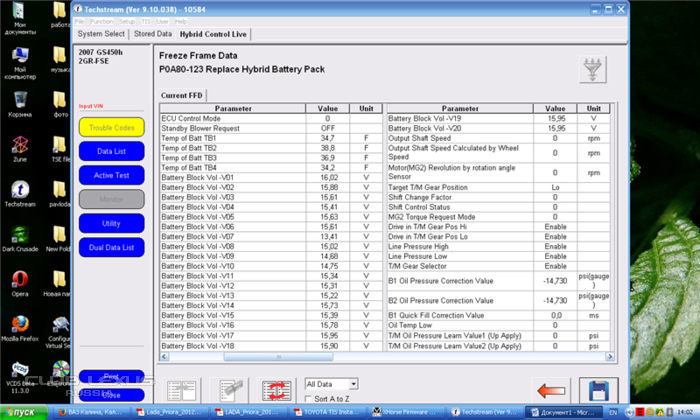Open Mozilla Firefox desktop icon
Screen dimensions: 700x420
coord(18,325)
